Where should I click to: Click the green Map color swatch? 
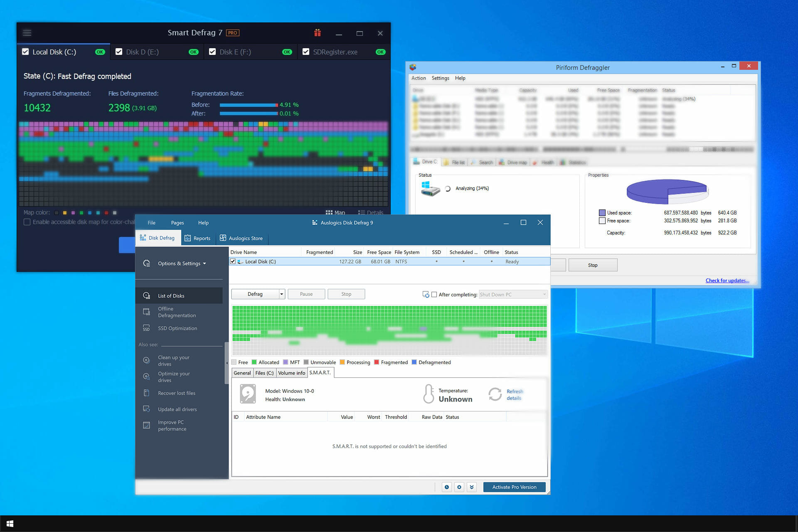click(x=81, y=213)
